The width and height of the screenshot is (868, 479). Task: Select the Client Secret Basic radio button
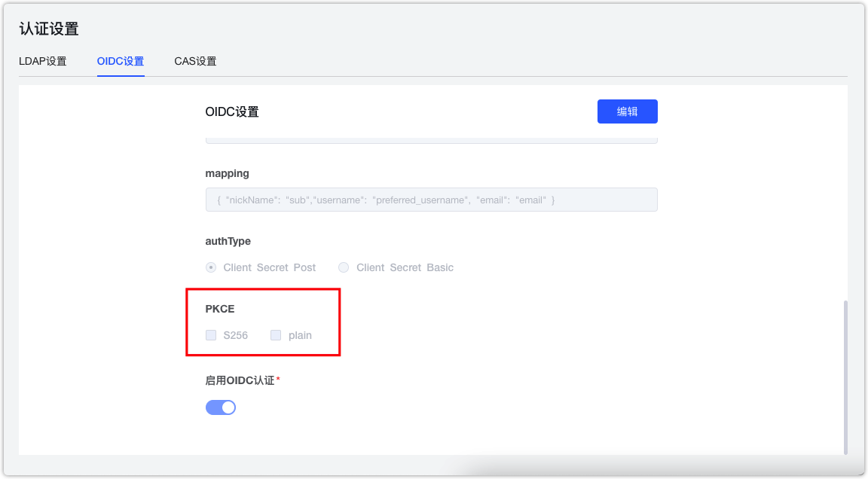click(x=344, y=267)
